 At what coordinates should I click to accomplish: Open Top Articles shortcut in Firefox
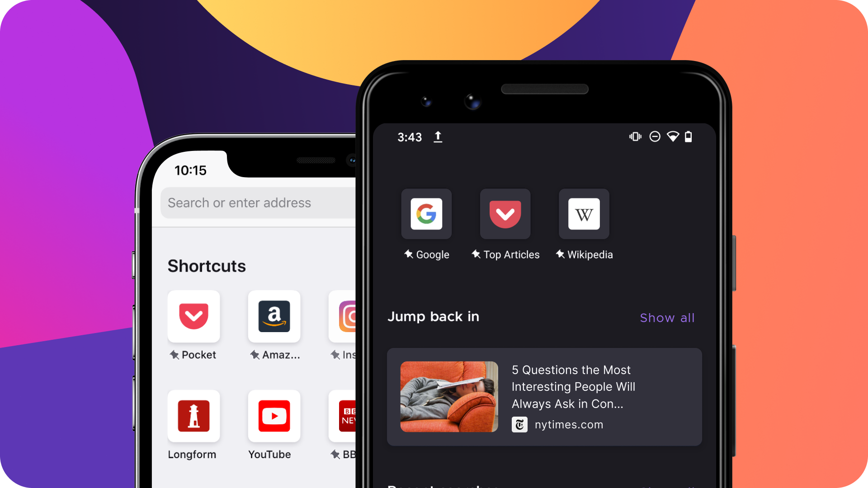(x=505, y=215)
